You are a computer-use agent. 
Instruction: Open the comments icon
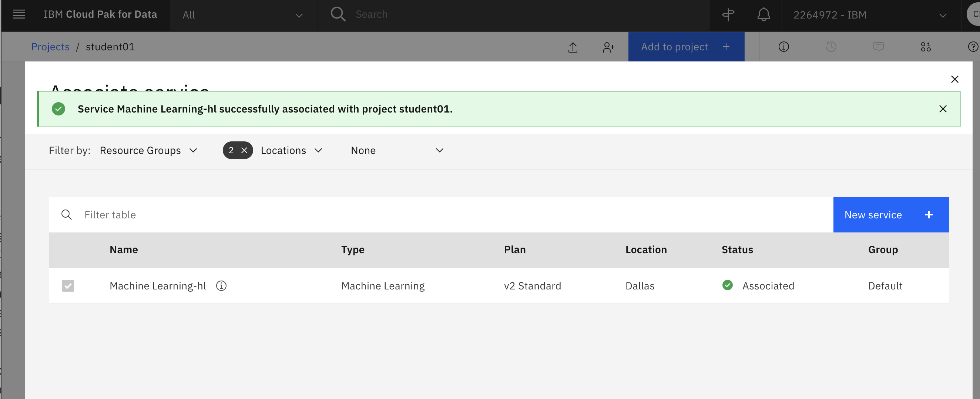878,47
